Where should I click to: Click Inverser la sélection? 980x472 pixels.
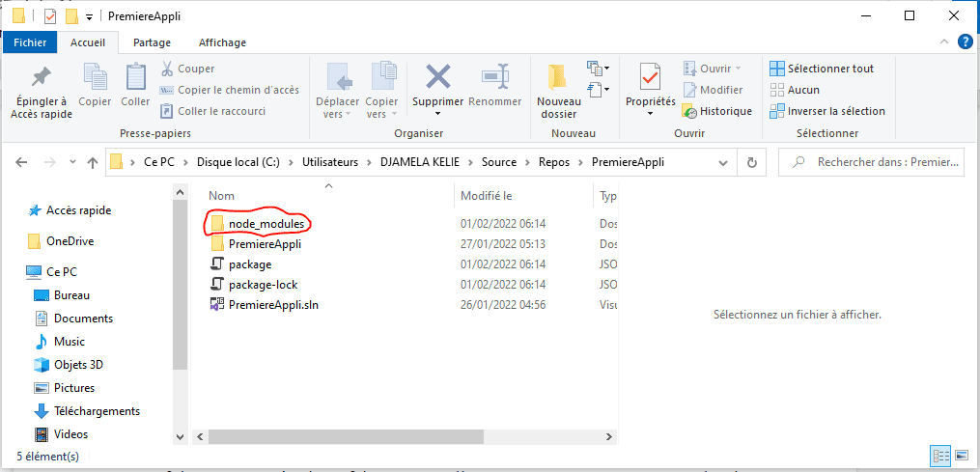pyautogui.click(x=826, y=111)
